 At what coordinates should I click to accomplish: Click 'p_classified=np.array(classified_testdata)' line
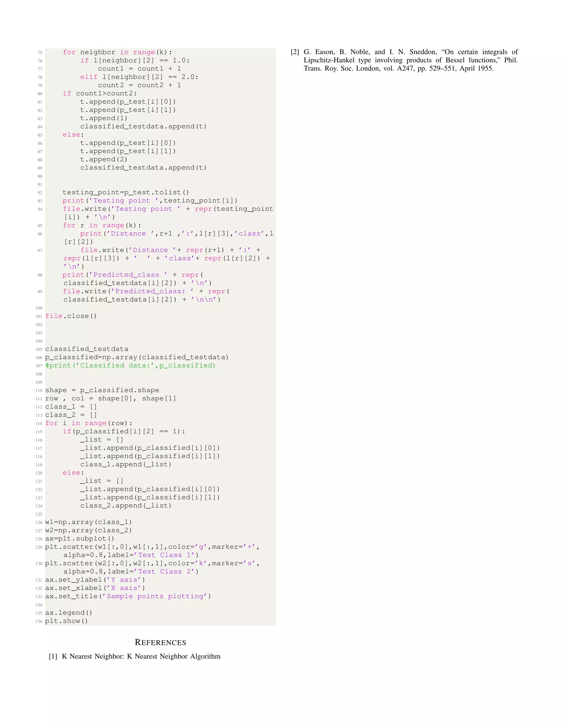tap(137, 357)
